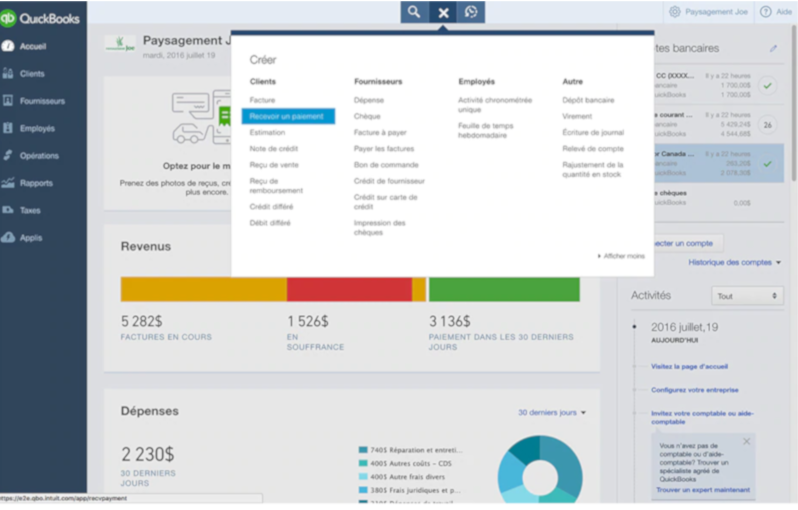
Task: Select Dépense under Fournisseurs
Action: pos(369,100)
